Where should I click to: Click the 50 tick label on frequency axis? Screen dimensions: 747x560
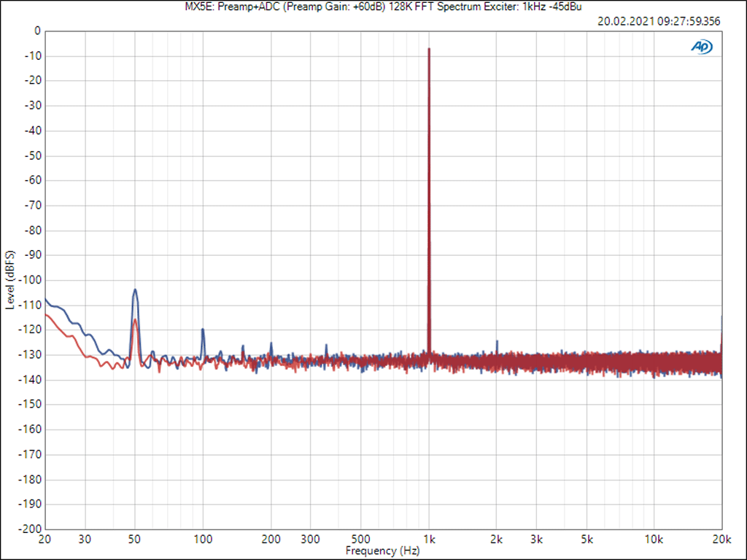[x=135, y=539]
